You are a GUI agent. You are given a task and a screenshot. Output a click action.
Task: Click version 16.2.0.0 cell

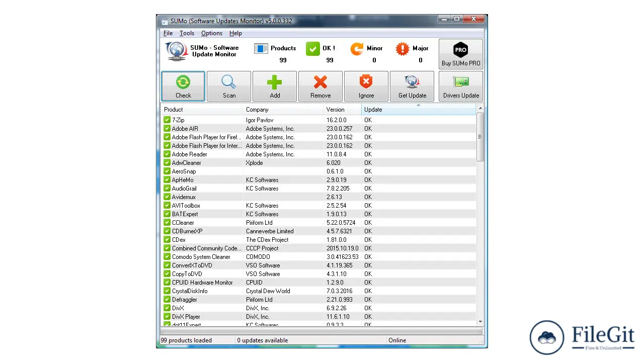coord(336,120)
